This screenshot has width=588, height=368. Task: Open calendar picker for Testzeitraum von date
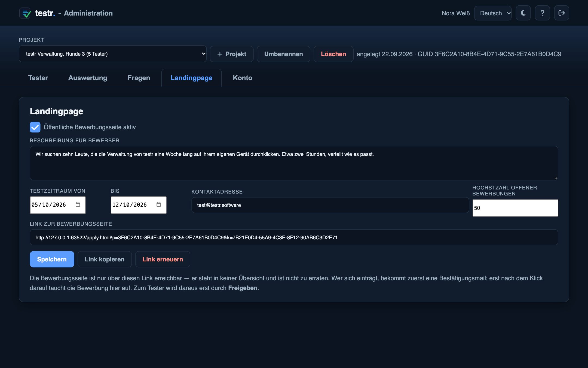point(78,205)
